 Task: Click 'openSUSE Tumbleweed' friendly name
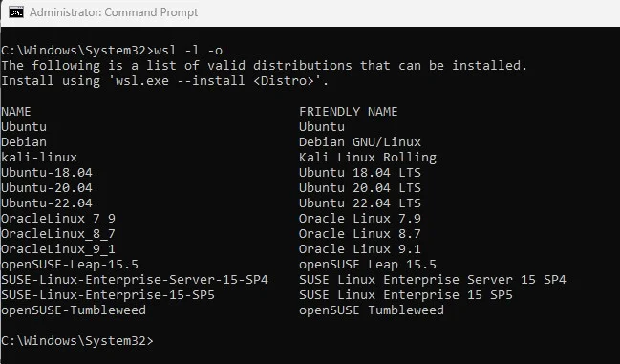pyautogui.click(x=372, y=310)
